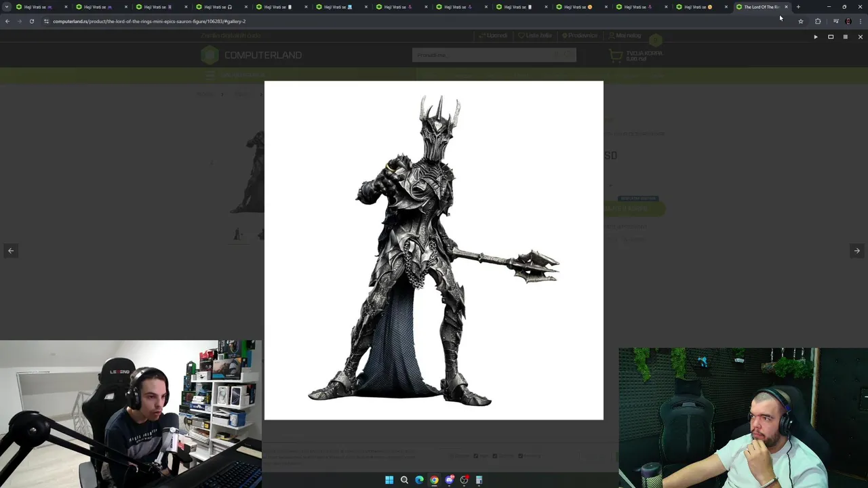
Task: Go back in browser history
Action: pyautogui.click(x=7, y=21)
